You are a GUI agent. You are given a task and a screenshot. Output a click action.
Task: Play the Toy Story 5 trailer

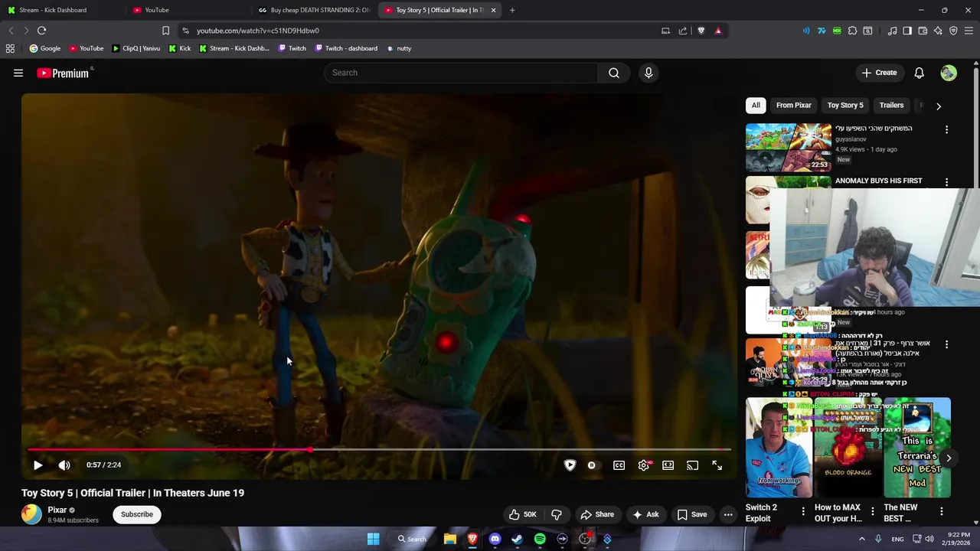[38, 465]
